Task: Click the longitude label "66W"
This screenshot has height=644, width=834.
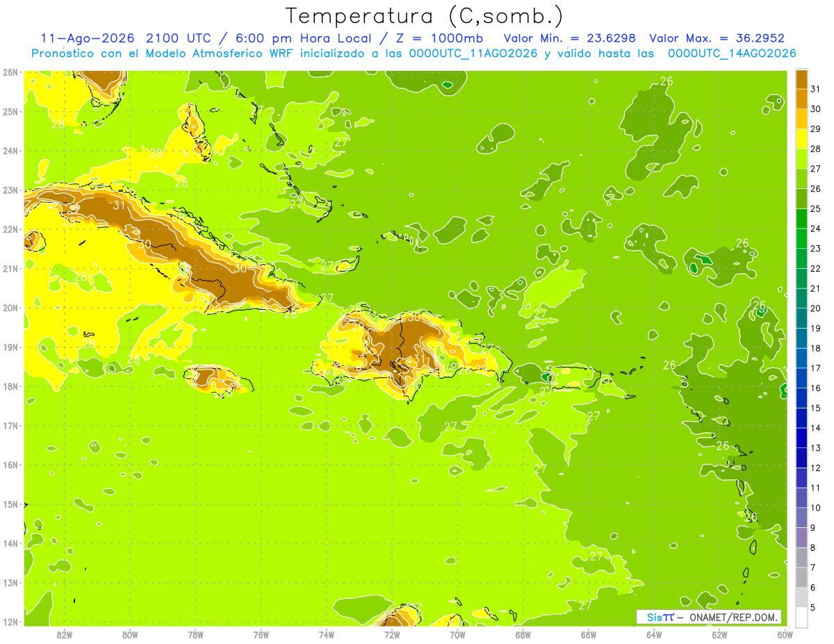Action: [589, 634]
